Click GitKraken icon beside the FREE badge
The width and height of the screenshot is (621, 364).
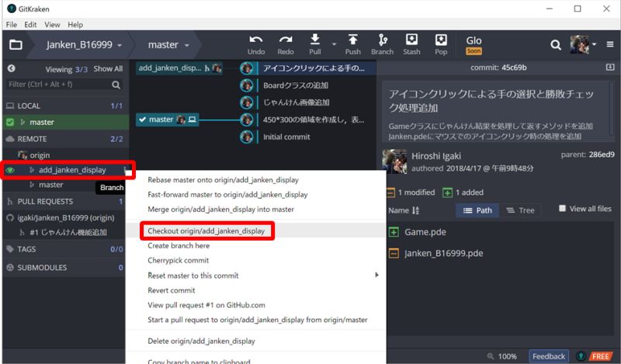tap(581, 356)
